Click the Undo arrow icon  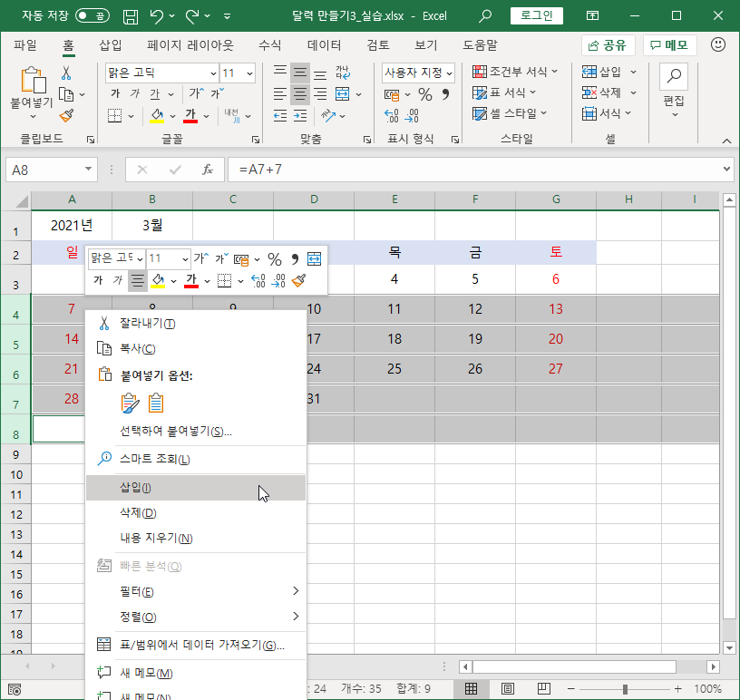tap(157, 16)
